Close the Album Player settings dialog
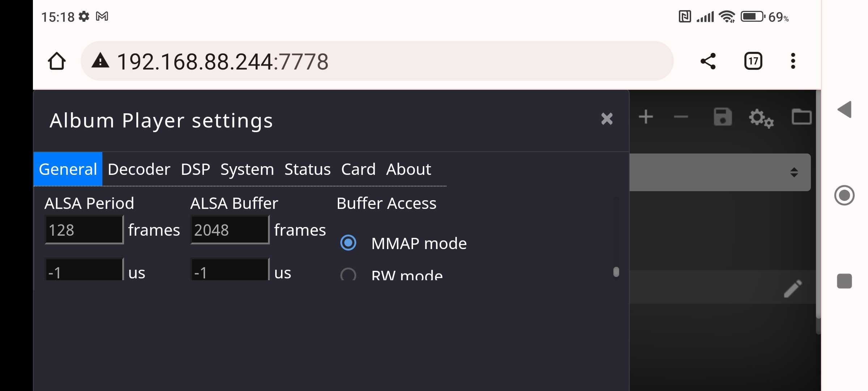 (607, 119)
